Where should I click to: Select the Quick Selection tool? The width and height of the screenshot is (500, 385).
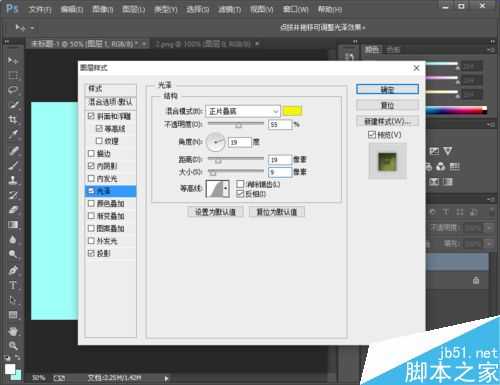tap(13, 105)
